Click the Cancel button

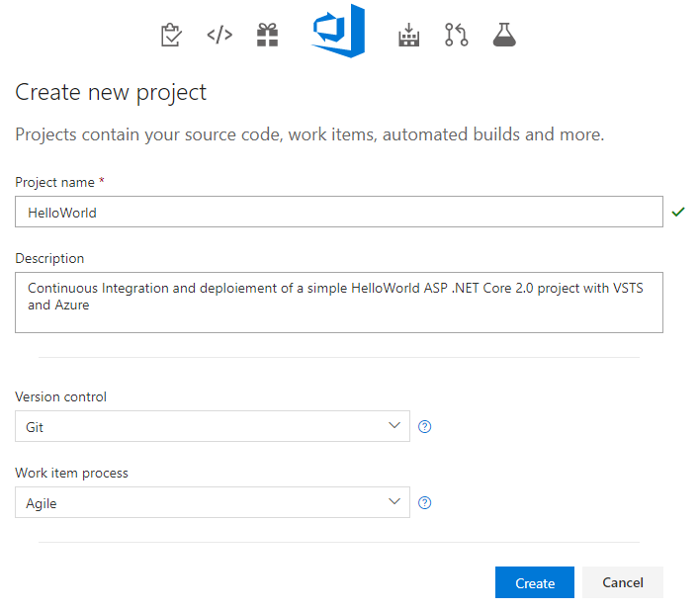coord(623,582)
